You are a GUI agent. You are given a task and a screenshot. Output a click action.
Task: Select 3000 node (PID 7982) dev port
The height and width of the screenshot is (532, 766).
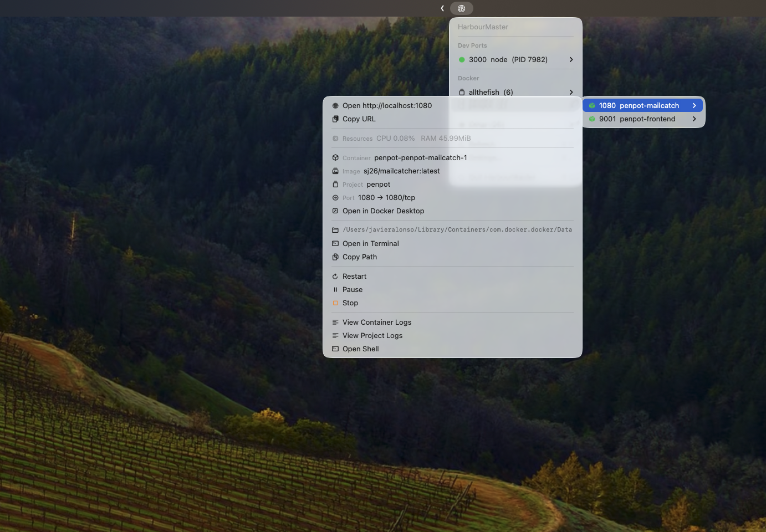(515, 59)
